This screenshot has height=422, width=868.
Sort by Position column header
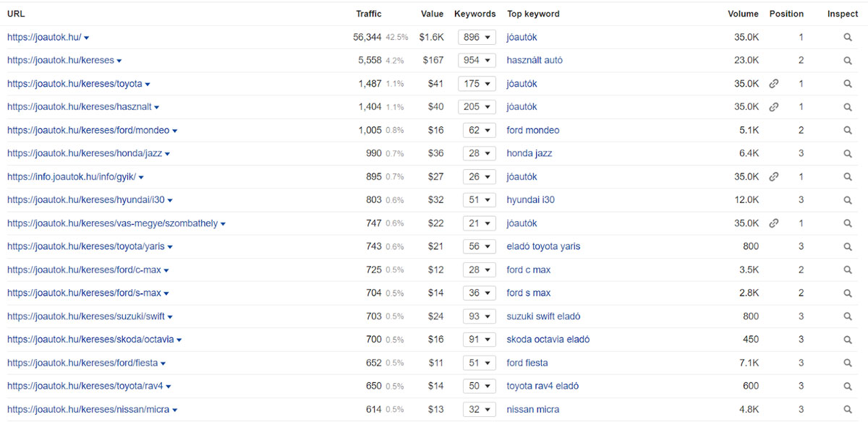786,14
